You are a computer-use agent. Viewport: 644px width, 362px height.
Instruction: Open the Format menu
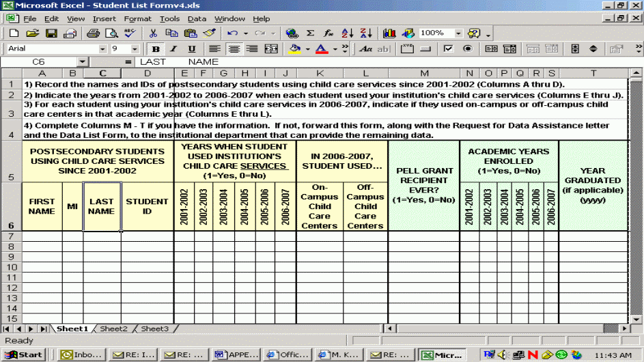point(137,18)
